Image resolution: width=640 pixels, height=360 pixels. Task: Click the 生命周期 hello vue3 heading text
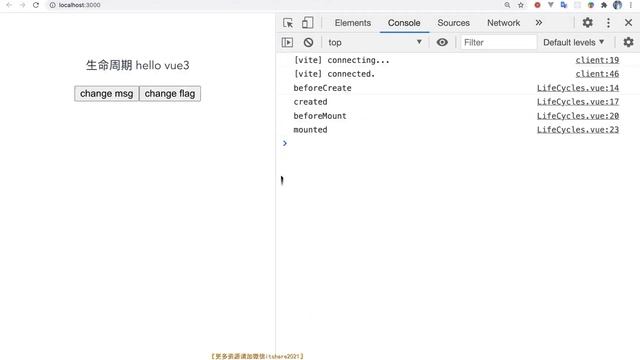(138, 65)
